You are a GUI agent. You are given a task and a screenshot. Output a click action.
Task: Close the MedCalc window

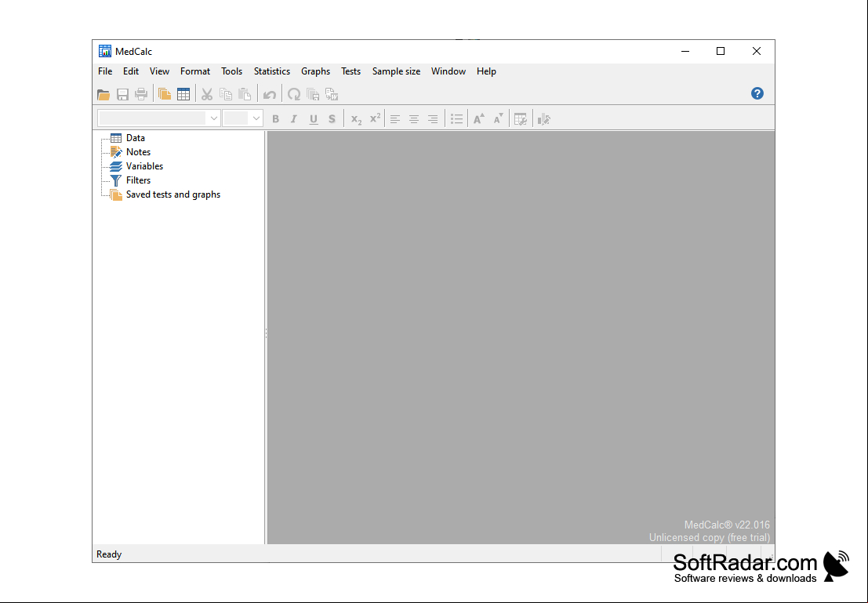tap(757, 52)
